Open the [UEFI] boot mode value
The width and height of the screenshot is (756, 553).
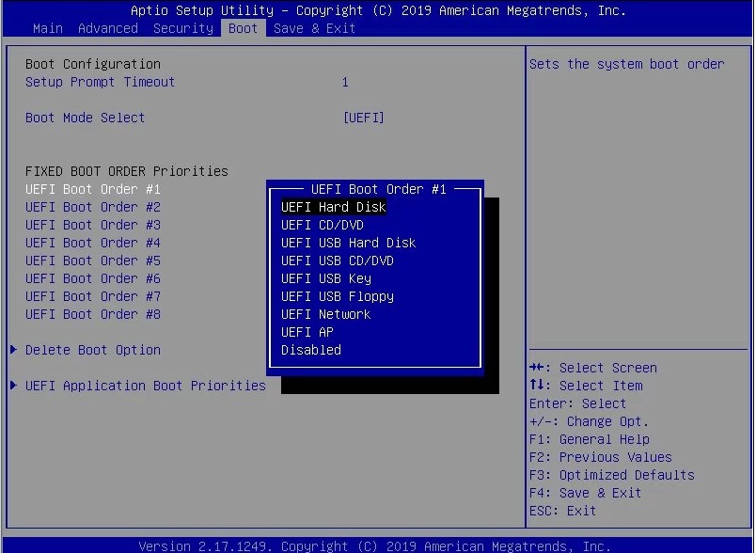(364, 118)
